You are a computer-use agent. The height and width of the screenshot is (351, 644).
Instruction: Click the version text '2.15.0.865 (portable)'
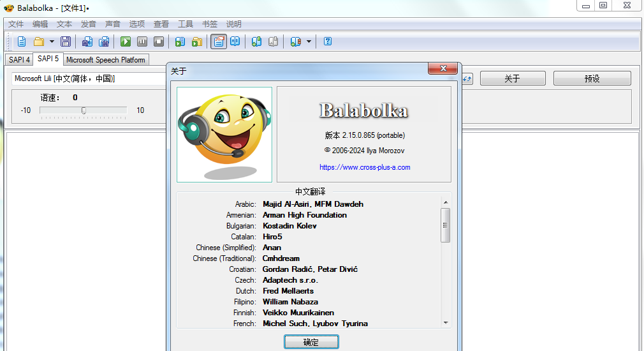pos(374,135)
